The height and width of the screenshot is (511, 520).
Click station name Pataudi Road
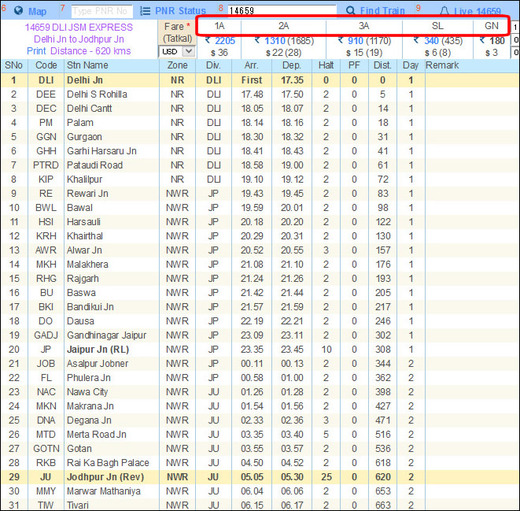pyautogui.click(x=95, y=165)
